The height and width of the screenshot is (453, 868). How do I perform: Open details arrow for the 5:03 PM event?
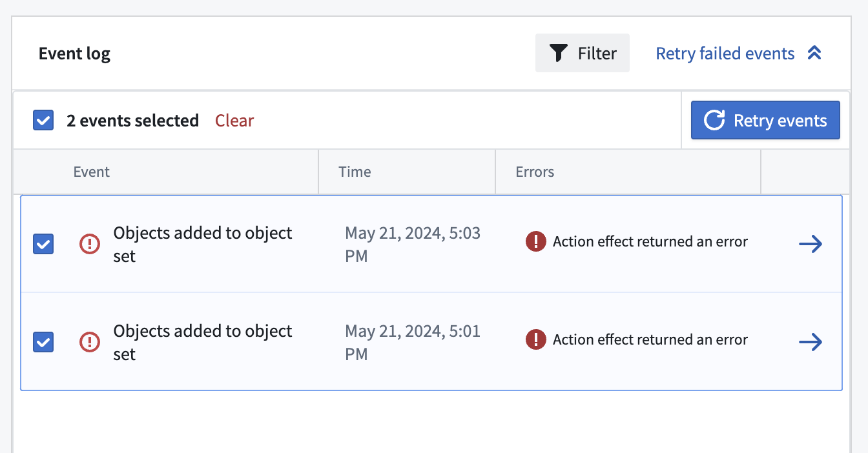point(811,244)
